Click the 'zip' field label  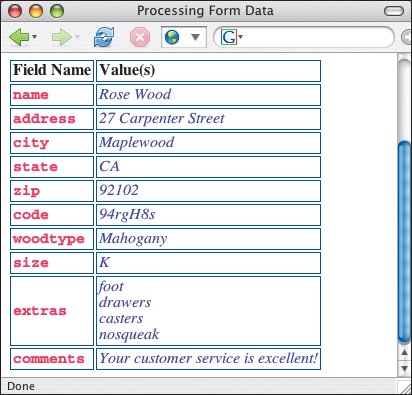pos(26,191)
